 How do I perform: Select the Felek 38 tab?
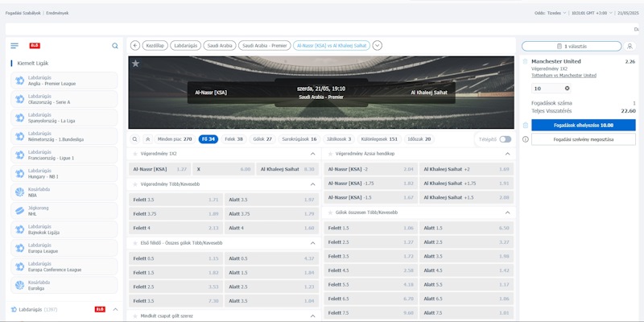[x=233, y=139]
